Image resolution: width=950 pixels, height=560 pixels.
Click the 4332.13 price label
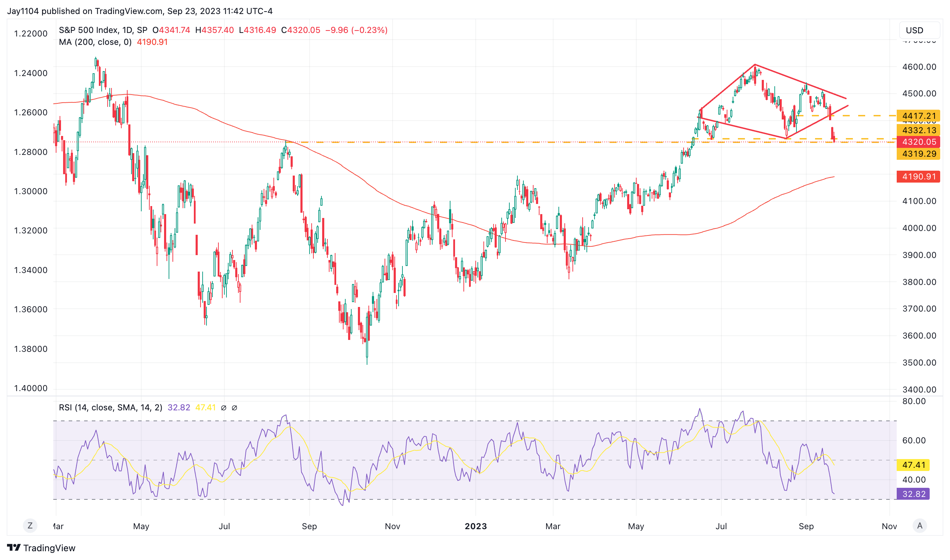click(918, 130)
